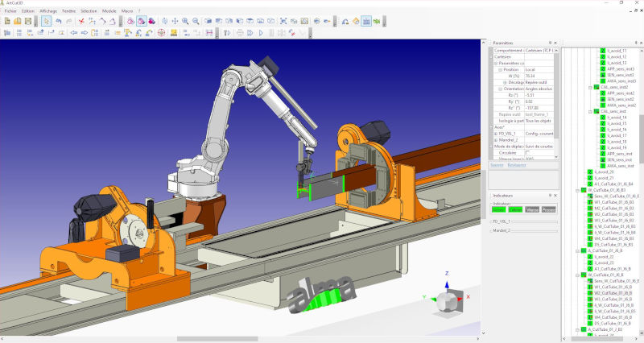Click the undo arrow icon
Viewport: 644px width, 343px height.
point(59,20)
